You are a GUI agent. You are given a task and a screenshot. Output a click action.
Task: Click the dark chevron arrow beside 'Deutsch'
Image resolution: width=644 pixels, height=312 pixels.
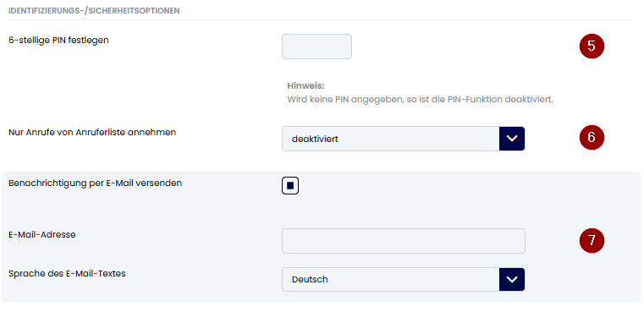click(512, 280)
